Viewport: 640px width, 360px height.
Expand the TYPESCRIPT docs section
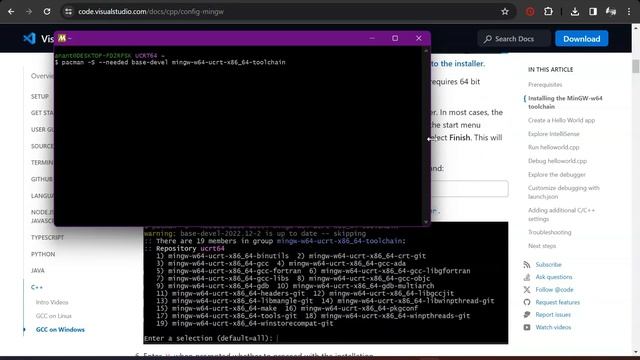click(47, 237)
